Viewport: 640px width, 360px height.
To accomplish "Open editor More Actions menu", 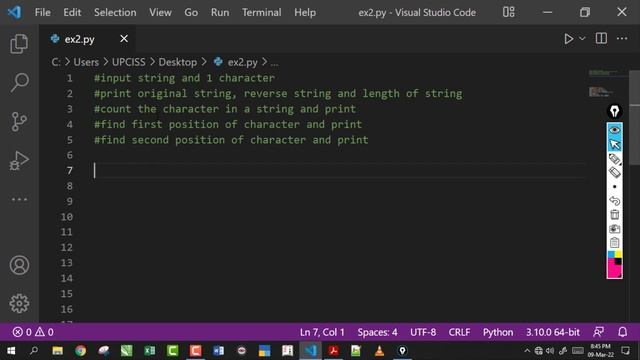I will pos(622,38).
